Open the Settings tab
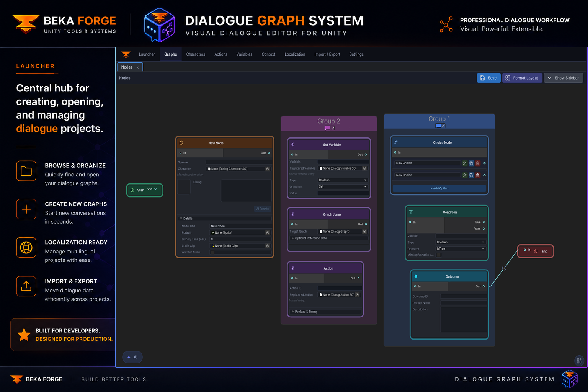This screenshot has height=392, width=588. pyautogui.click(x=356, y=54)
